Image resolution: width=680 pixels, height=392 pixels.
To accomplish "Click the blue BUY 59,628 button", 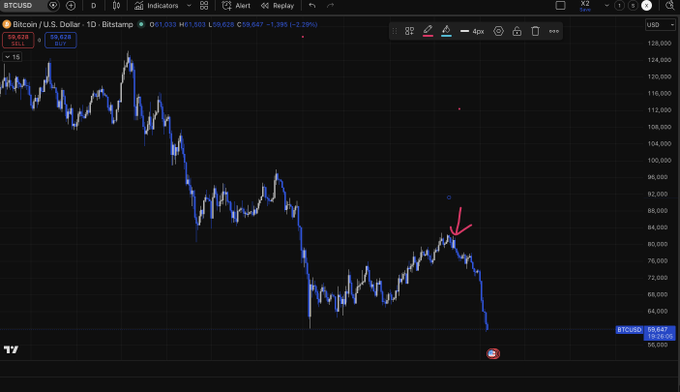I will pyautogui.click(x=60, y=40).
